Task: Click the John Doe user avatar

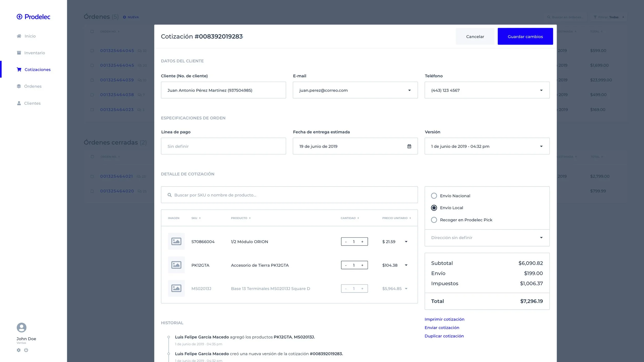Action: [21, 327]
